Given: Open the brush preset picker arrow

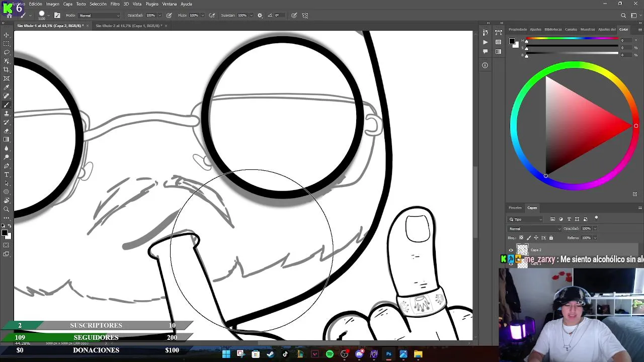Looking at the screenshot, I should (x=48, y=16).
